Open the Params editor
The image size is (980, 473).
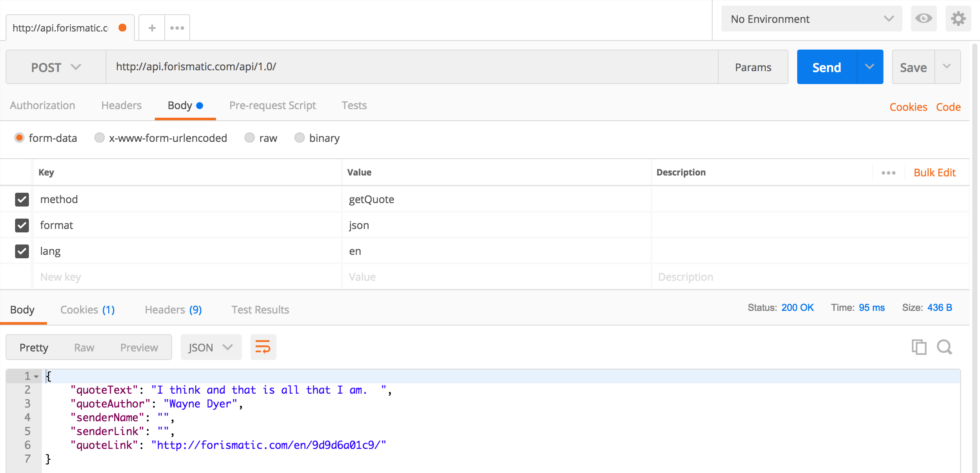coord(753,67)
